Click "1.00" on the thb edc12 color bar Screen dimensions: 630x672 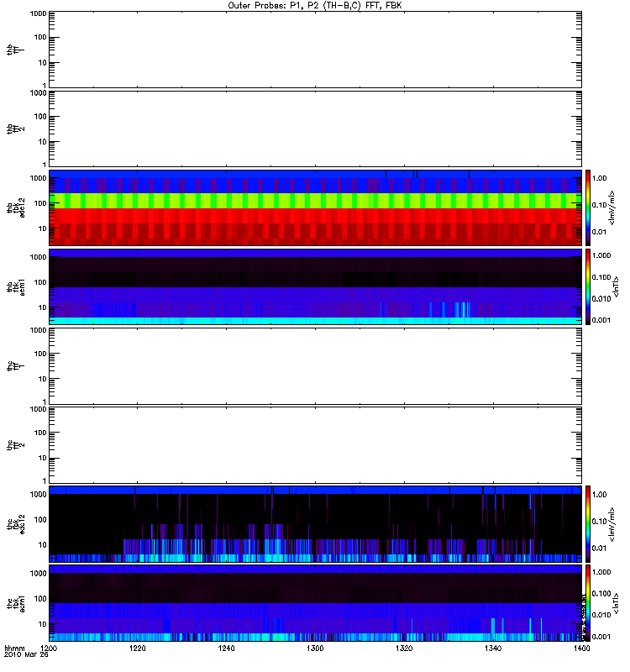[600, 178]
